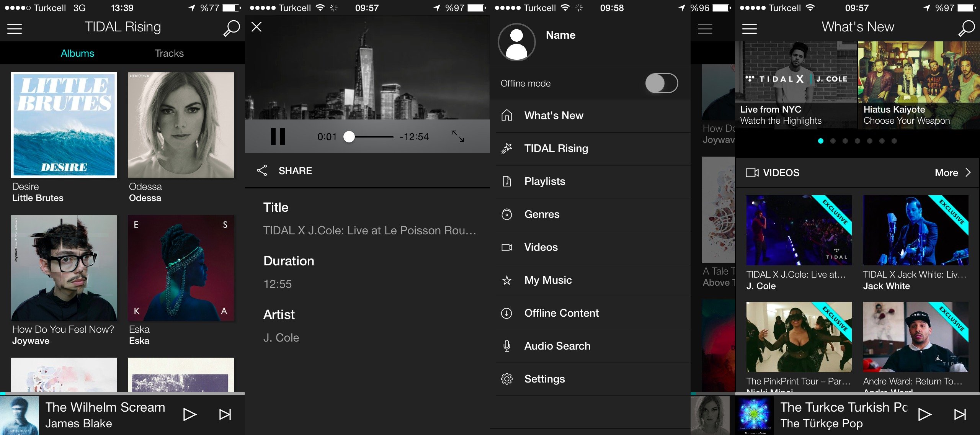Screen dimensions: 980x435
Task: Click the SHARE icon button
Action: [262, 171]
